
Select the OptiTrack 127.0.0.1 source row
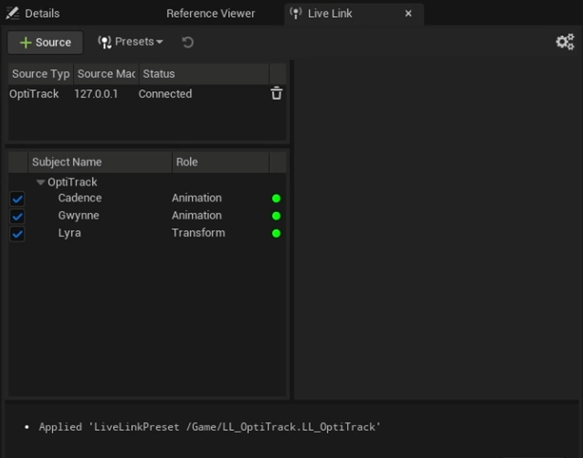click(147, 94)
